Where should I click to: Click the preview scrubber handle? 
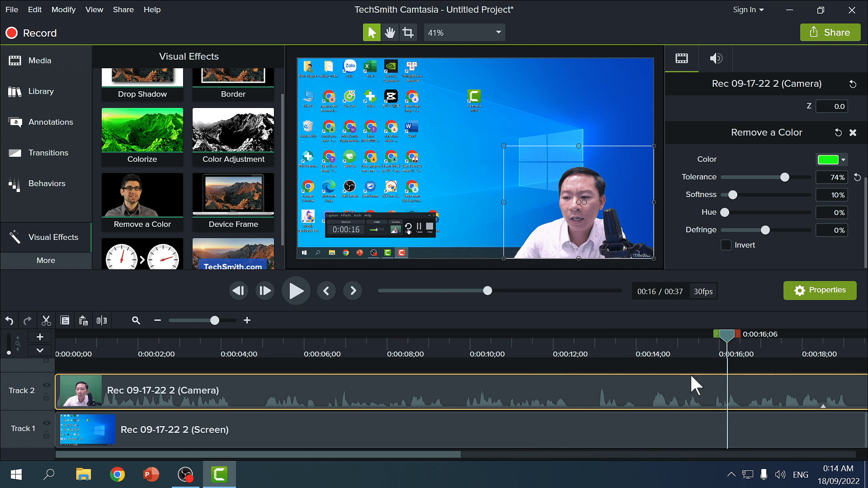[487, 291]
